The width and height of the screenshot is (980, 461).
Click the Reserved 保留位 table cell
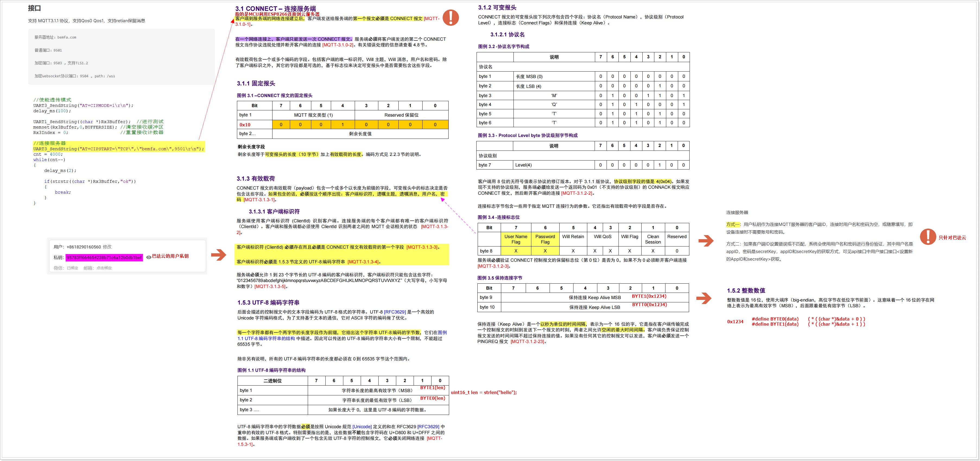pyautogui.click(x=401, y=115)
